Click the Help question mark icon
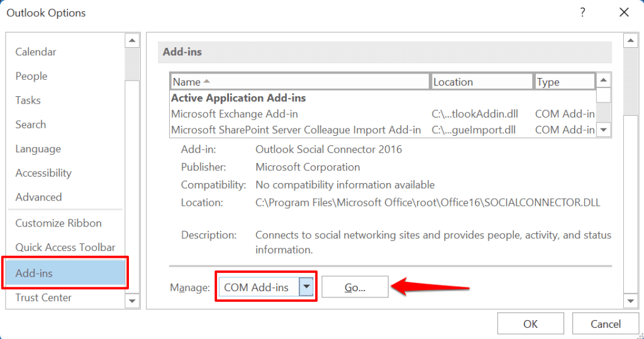644x339 pixels. [x=582, y=12]
